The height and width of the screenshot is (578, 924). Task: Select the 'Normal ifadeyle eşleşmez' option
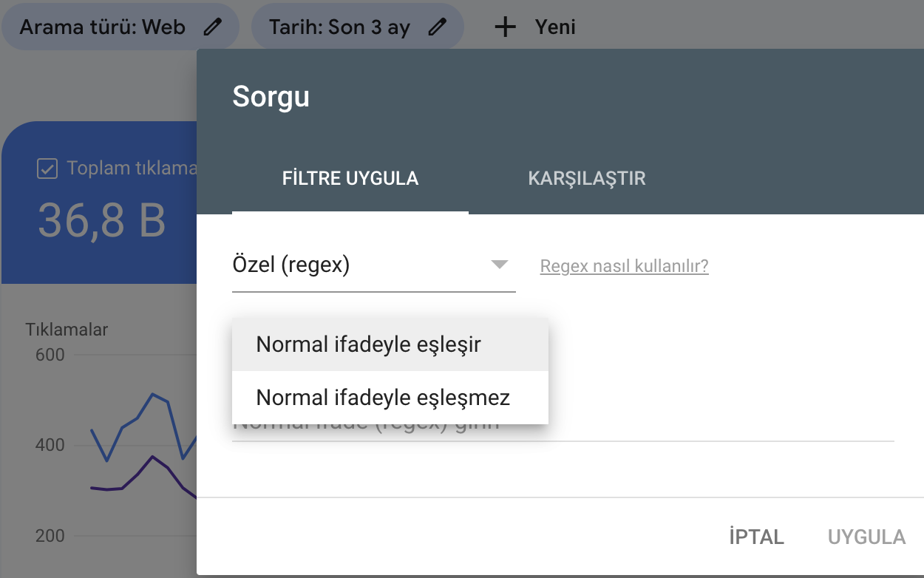click(x=381, y=398)
